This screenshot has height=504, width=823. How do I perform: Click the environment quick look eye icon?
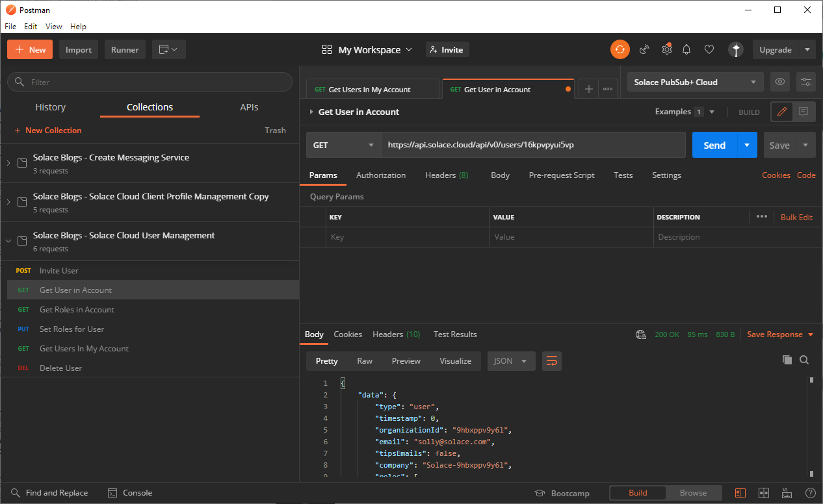click(780, 82)
